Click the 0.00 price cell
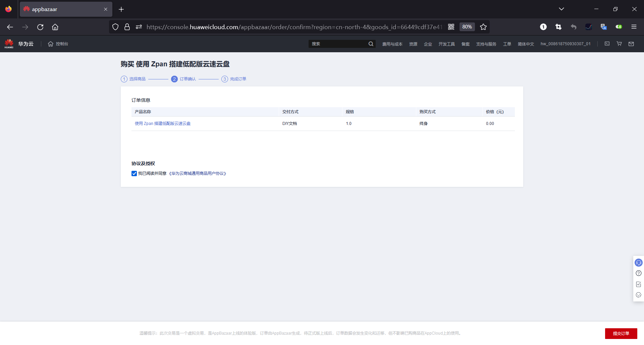644x345 pixels. click(x=490, y=124)
